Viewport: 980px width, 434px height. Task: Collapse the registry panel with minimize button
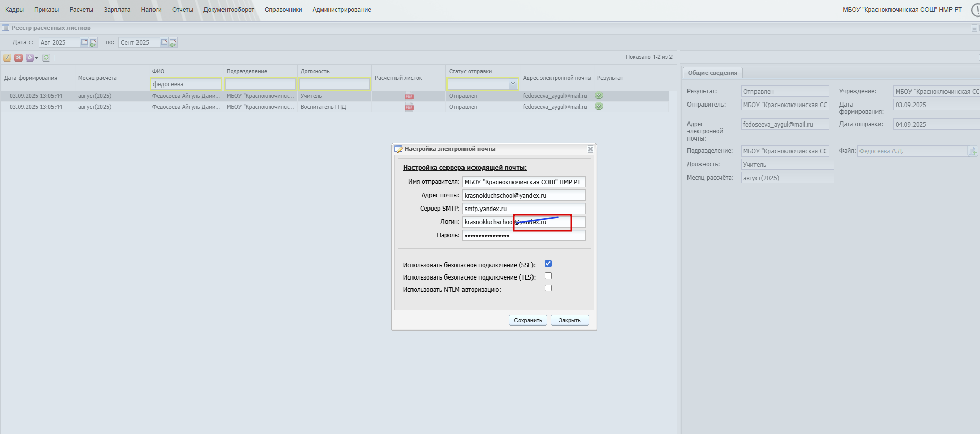(x=974, y=28)
